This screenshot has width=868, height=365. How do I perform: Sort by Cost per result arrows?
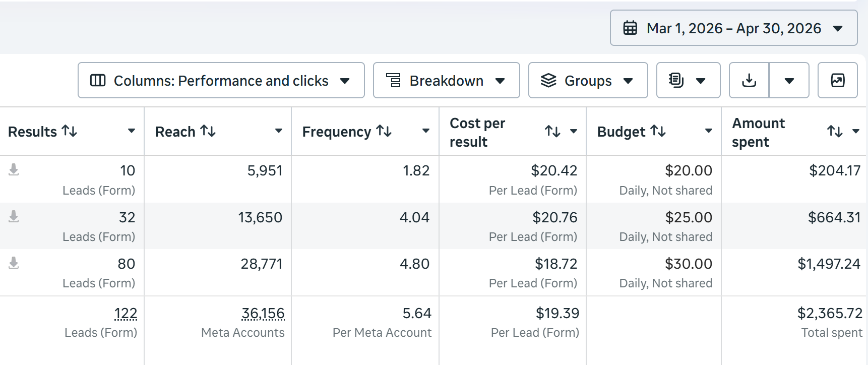pos(553,132)
